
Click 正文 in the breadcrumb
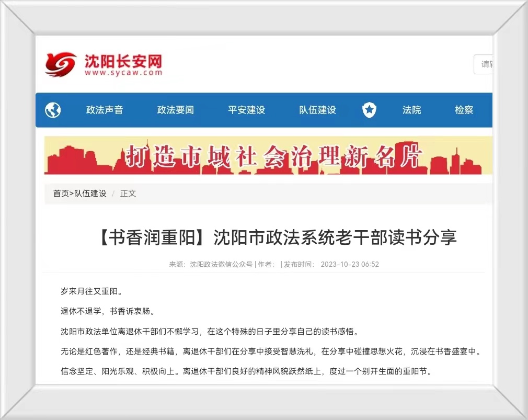tap(128, 194)
